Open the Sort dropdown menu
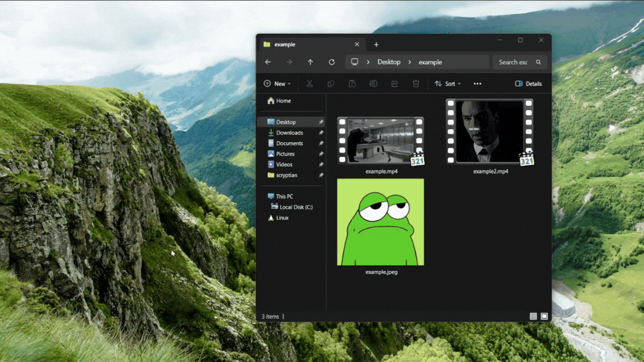Image resolution: width=644 pixels, height=362 pixels. click(x=448, y=84)
